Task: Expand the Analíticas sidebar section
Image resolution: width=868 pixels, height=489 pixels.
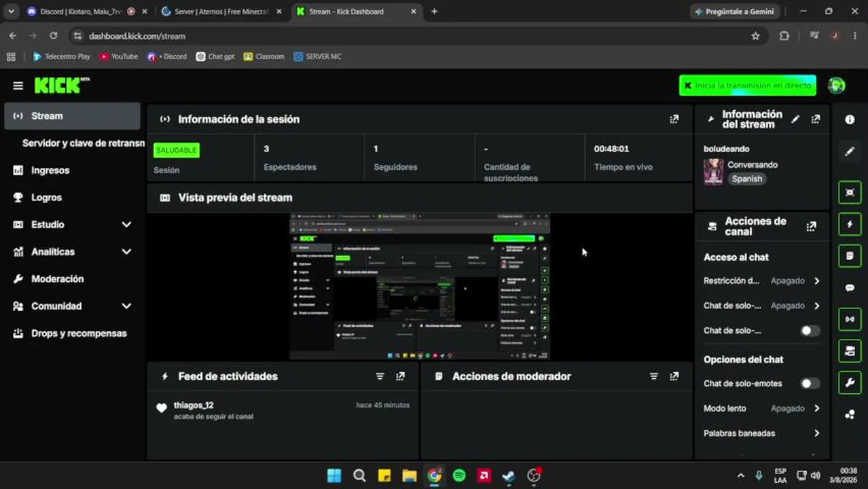Action: [126, 251]
